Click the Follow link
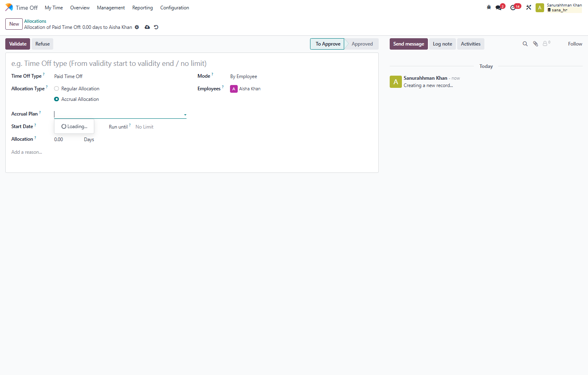The image size is (588, 375). [575, 44]
